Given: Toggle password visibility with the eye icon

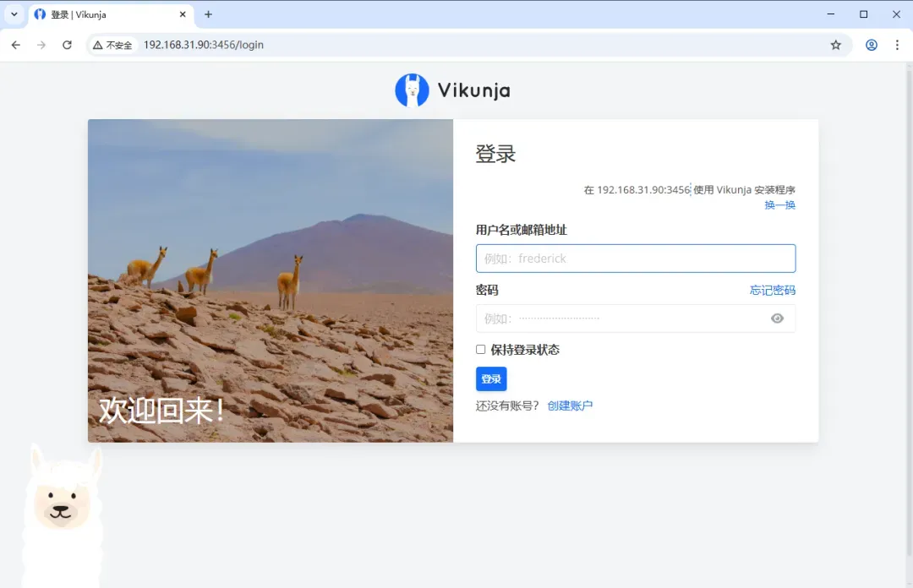Looking at the screenshot, I should pos(777,318).
